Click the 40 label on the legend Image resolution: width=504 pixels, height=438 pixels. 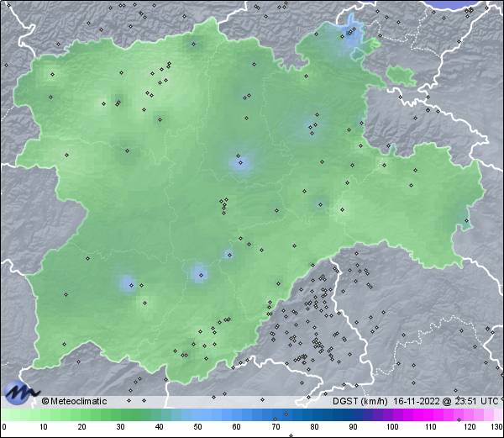(x=159, y=427)
